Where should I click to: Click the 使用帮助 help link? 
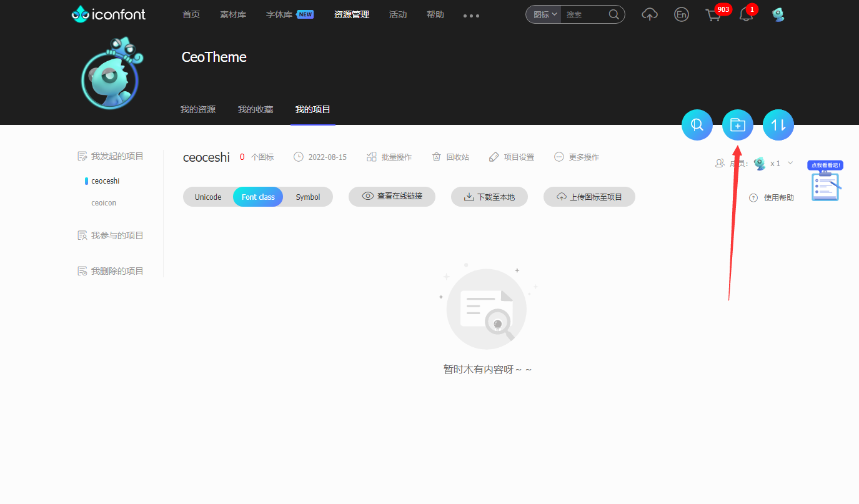[x=772, y=197]
